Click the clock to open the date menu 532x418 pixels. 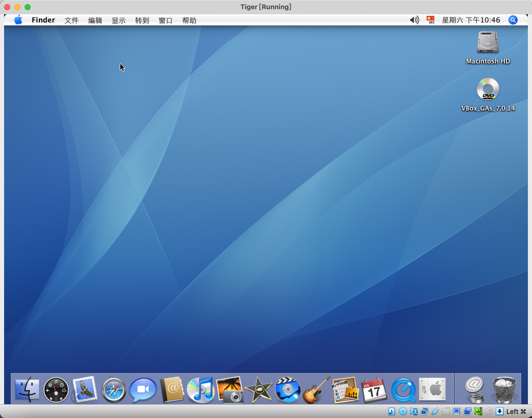471,20
